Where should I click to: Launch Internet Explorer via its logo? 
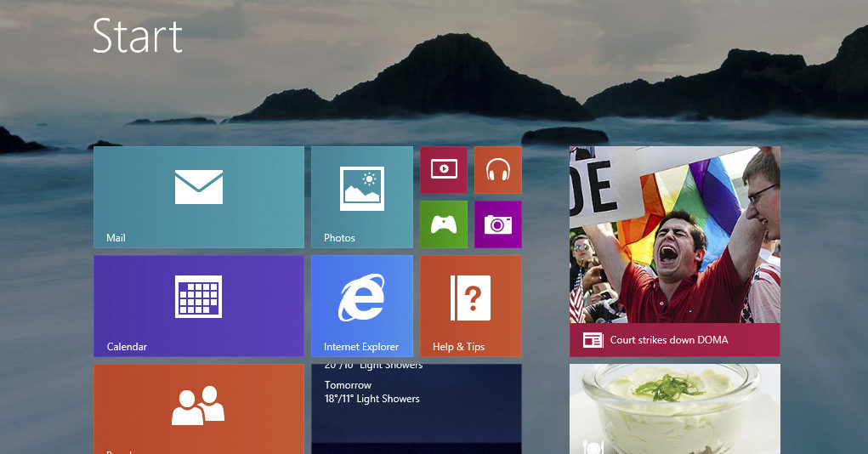click(x=361, y=298)
